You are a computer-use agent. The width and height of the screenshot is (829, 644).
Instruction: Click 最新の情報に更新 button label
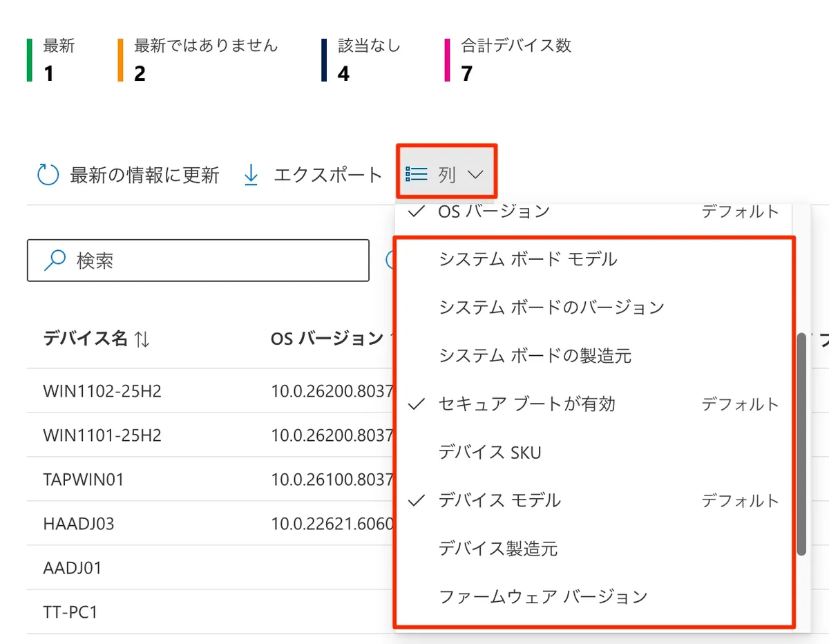pyautogui.click(x=144, y=175)
